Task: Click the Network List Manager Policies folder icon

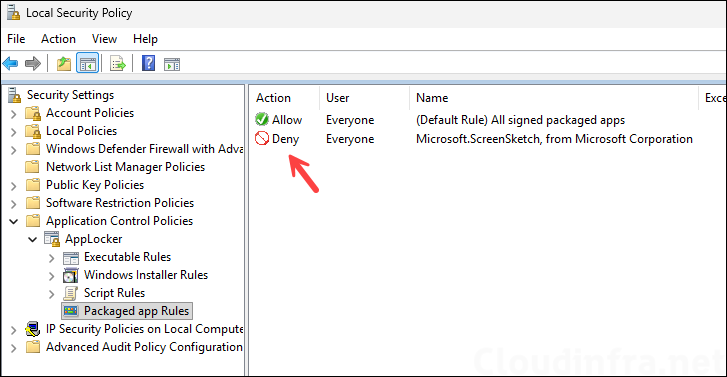Action: pyautogui.click(x=32, y=166)
